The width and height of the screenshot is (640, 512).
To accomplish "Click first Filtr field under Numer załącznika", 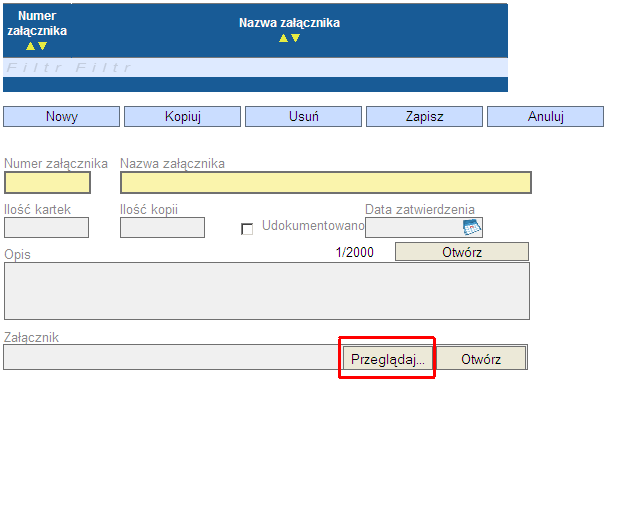I will (x=34, y=67).
